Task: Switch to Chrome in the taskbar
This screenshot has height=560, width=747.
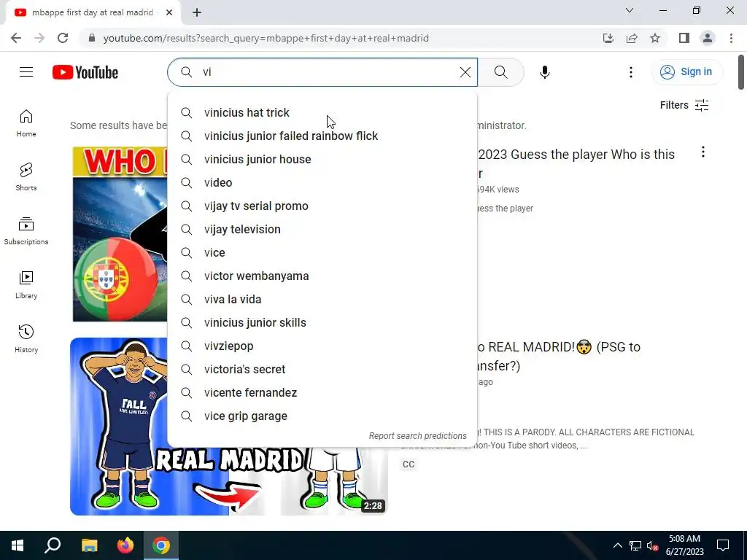Action: coord(161,545)
